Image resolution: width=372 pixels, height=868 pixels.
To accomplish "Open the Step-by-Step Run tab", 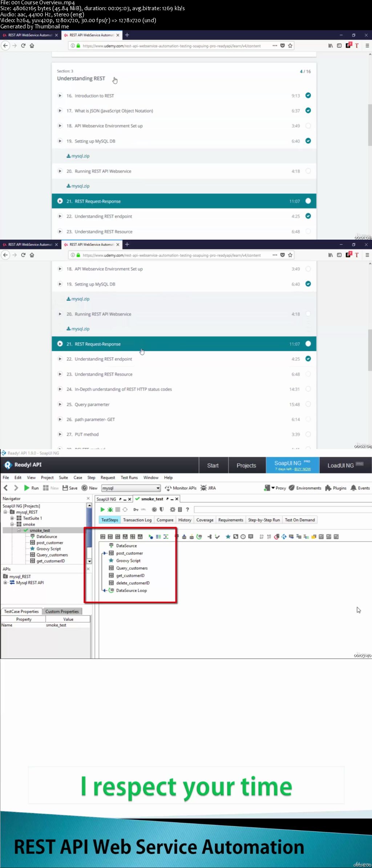I will point(264,520).
